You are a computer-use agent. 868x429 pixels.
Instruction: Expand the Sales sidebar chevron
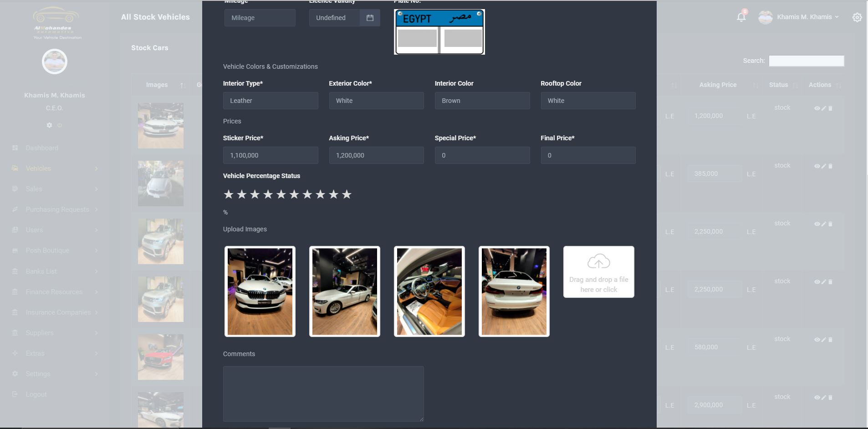(96, 189)
